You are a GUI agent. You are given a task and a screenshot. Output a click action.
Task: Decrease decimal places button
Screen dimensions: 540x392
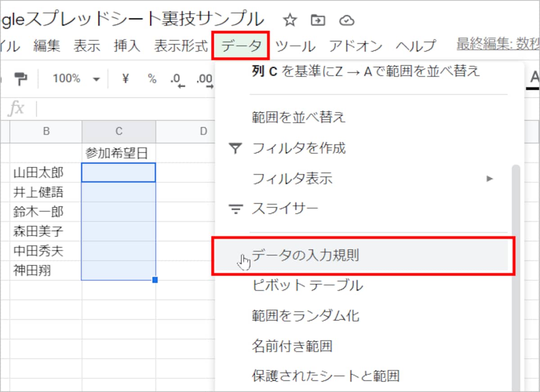coord(178,80)
